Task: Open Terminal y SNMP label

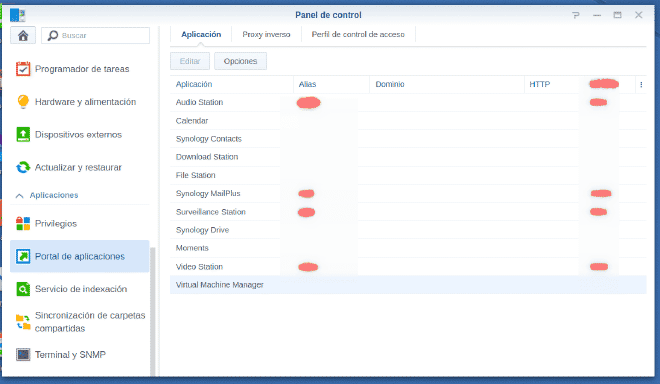Action: pyautogui.click(x=70, y=355)
